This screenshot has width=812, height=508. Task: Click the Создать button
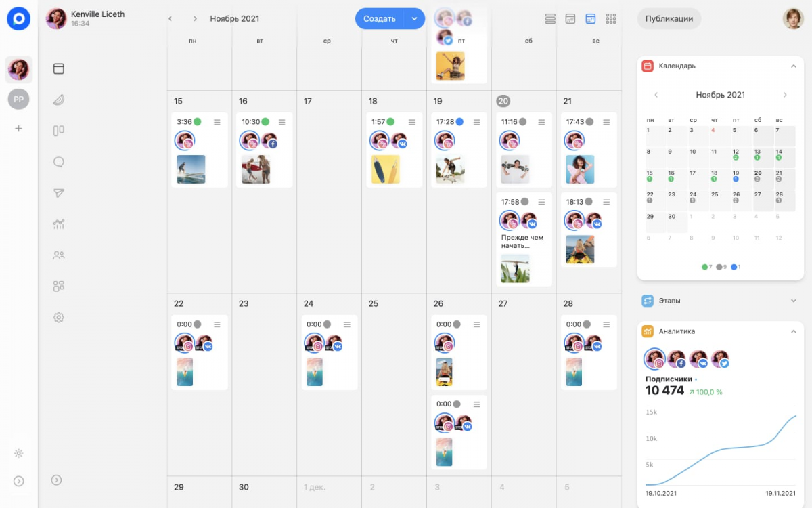coord(380,18)
